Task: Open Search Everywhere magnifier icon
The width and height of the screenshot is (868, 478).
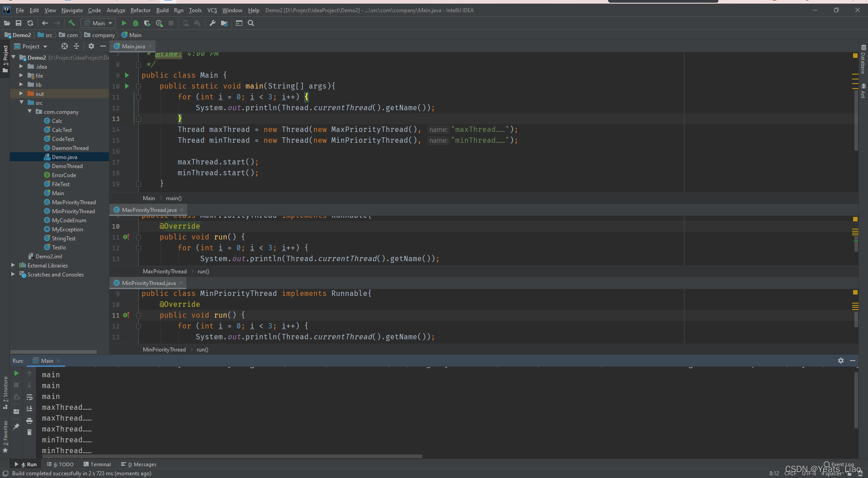Action: point(251,23)
